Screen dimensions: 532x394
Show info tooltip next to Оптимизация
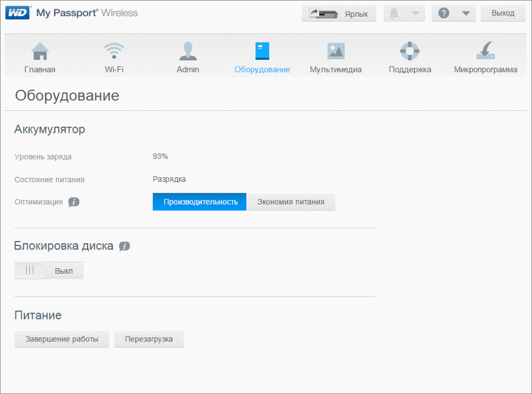[x=74, y=202]
